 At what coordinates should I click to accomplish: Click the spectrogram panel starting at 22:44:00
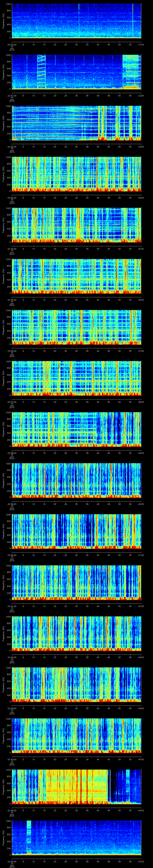click(77, 736)
